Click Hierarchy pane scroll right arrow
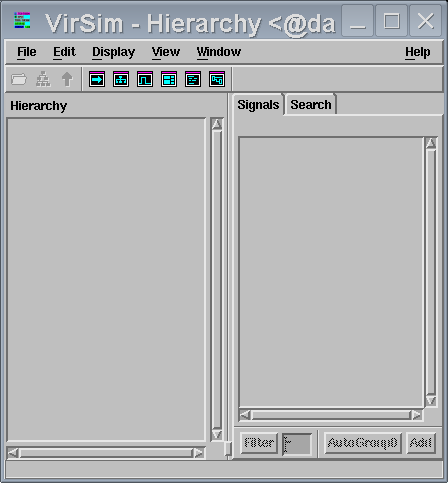The image size is (448, 483). tap(198, 453)
